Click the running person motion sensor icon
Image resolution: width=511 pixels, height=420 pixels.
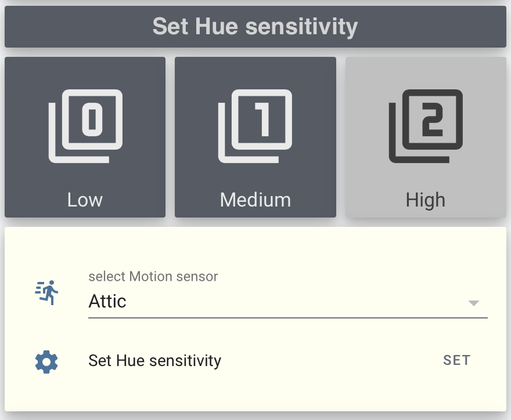tap(46, 292)
